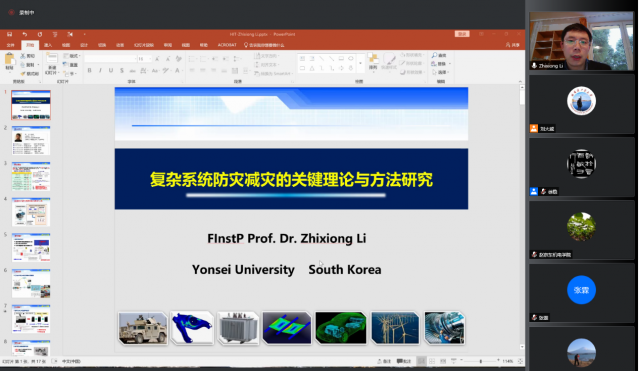Copy the selected content
The height and width of the screenshot is (371, 640).
click(28, 65)
